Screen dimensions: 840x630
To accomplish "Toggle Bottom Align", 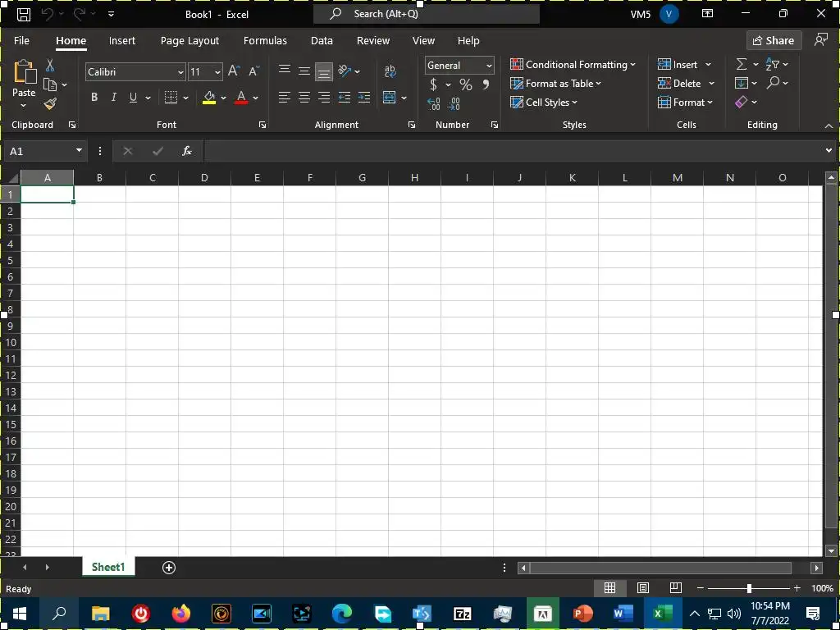I will click(323, 71).
